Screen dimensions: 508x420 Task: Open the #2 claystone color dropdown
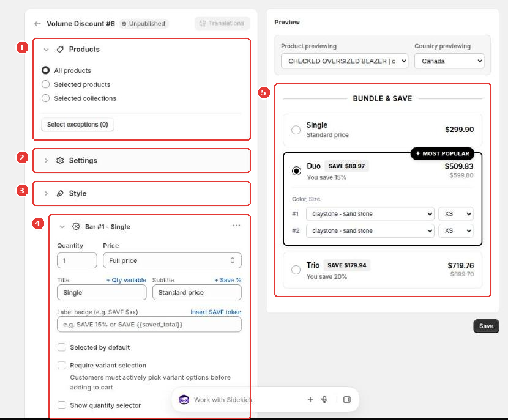pyautogui.click(x=370, y=230)
